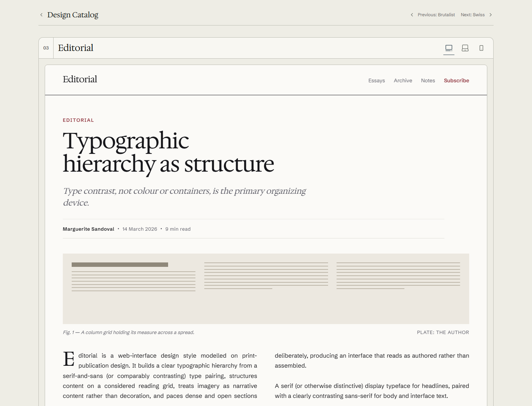The image size is (532, 406).
Task: Click the "9 min read" text
Action: [178, 229]
